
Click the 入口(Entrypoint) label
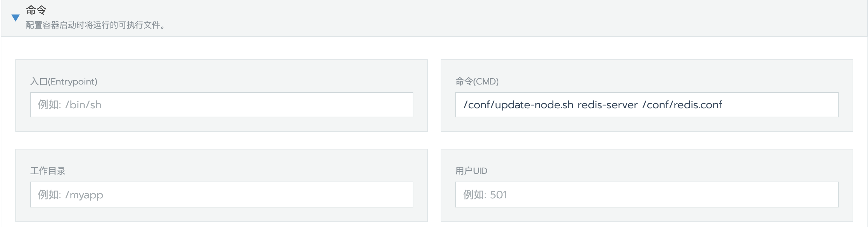(x=64, y=82)
